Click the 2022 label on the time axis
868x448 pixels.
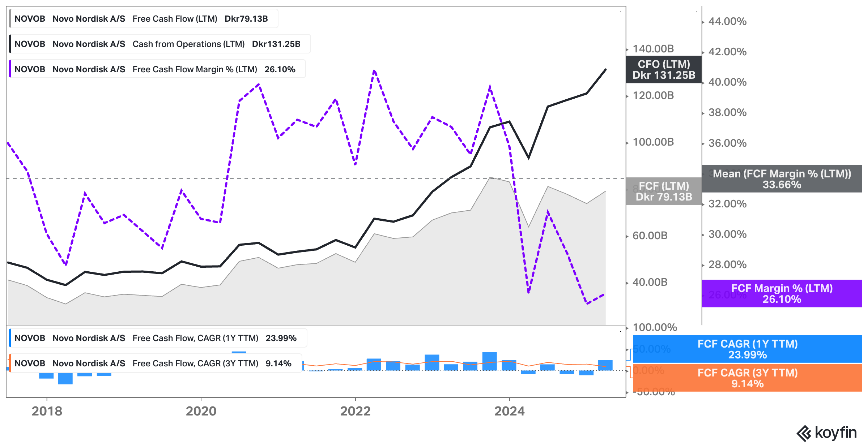355,411
